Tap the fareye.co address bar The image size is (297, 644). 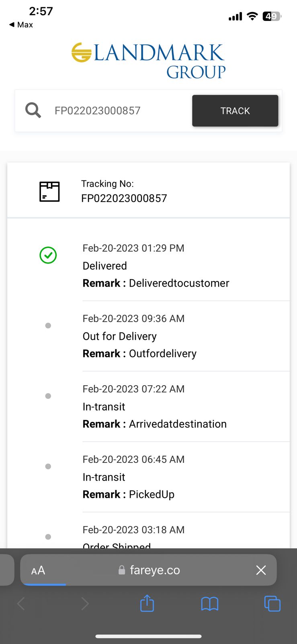(155, 570)
